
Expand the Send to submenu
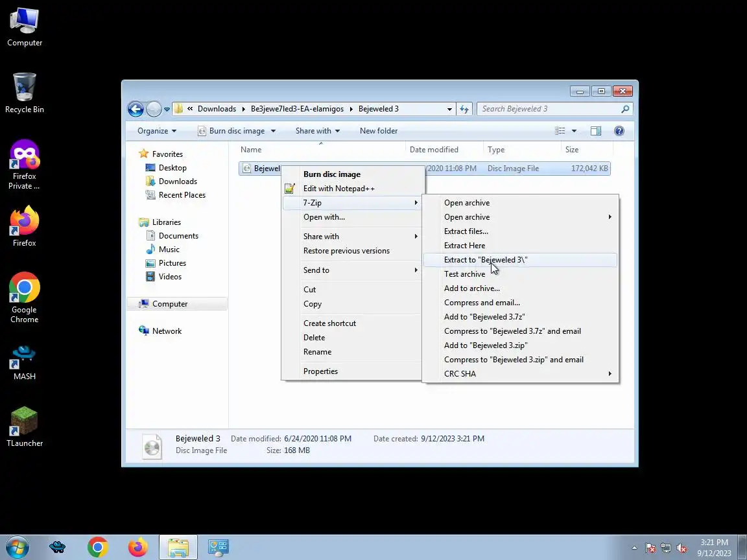[351, 270]
